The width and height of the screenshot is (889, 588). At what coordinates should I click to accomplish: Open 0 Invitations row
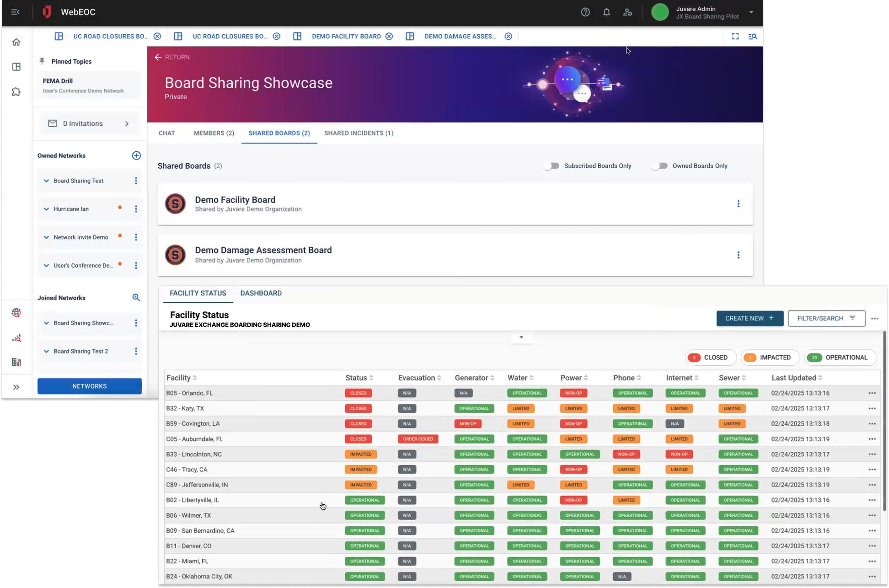tap(89, 123)
